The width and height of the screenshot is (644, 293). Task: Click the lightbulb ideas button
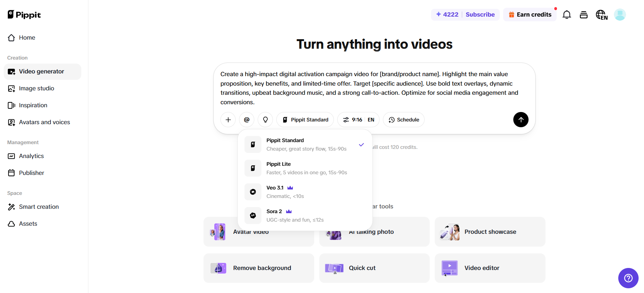pyautogui.click(x=265, y=120)
